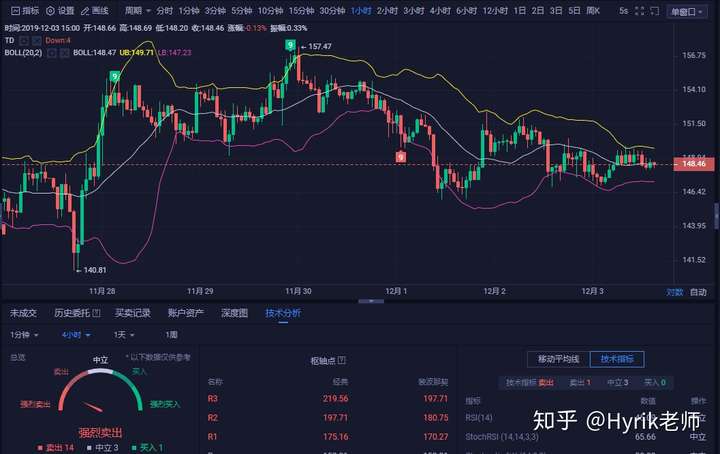
Task: Open the 深度图 depth chart tab
Action: click(x=234, y=313)
